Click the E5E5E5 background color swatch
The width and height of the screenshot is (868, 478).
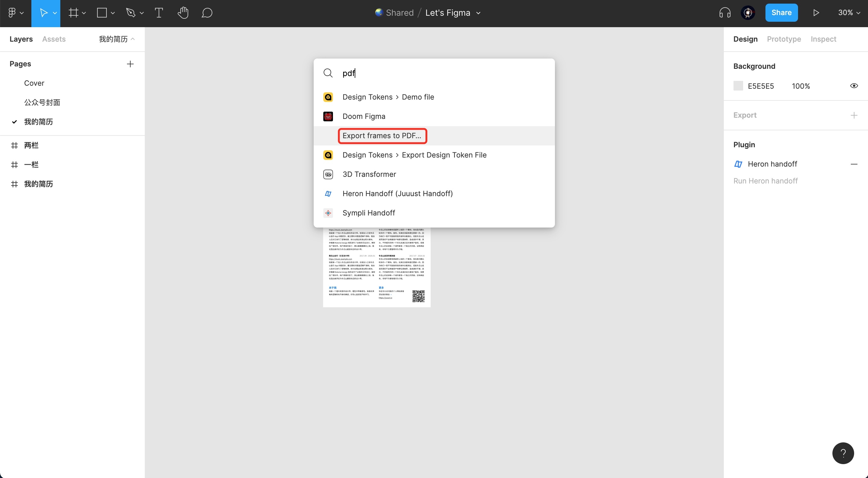point(738,86)
